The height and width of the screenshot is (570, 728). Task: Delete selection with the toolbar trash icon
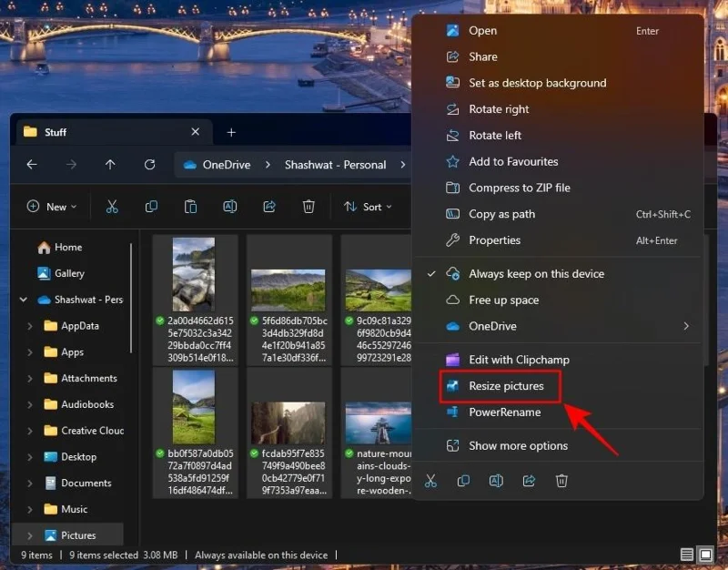pos(308,207)
